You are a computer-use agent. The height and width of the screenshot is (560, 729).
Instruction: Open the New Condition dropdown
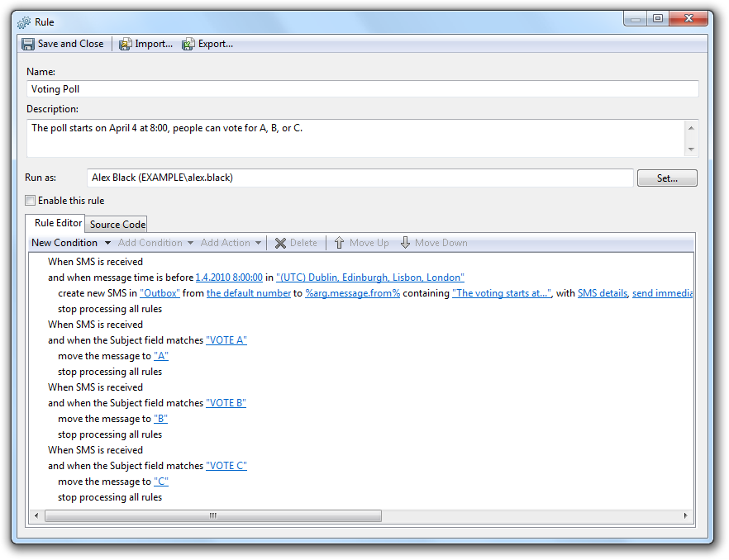(107, 243)
